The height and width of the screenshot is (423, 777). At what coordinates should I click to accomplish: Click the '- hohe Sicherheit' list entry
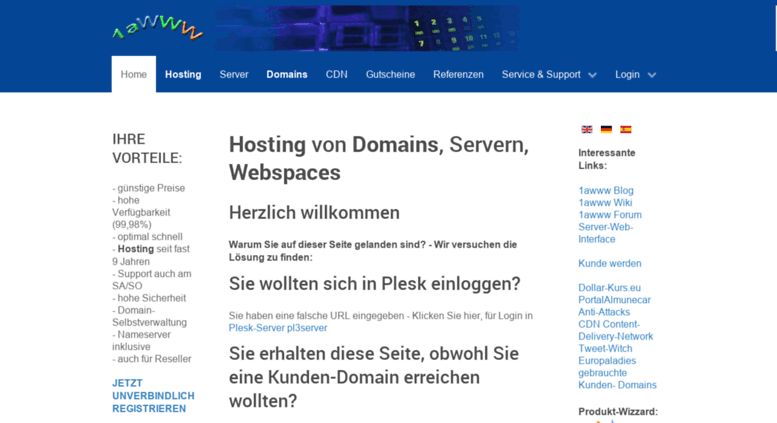click(149, 298)
